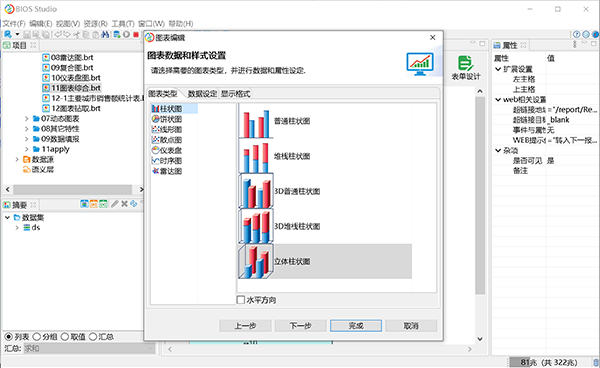The height and width of the screenshot is (368, 600).
Task: Open the 窗口(W) menu
Action: tap(152, 24)
